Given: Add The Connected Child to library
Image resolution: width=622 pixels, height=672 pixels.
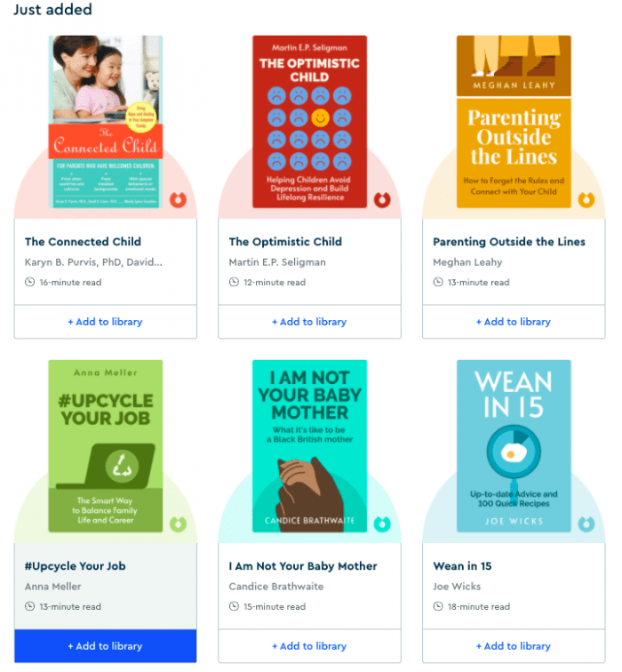Looking at the screenshot, I should (106, 322).
